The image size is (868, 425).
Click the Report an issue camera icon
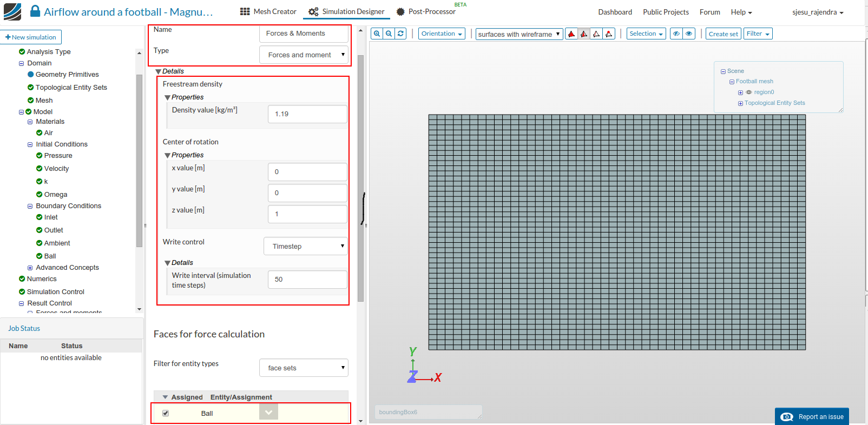coord(787,417)
